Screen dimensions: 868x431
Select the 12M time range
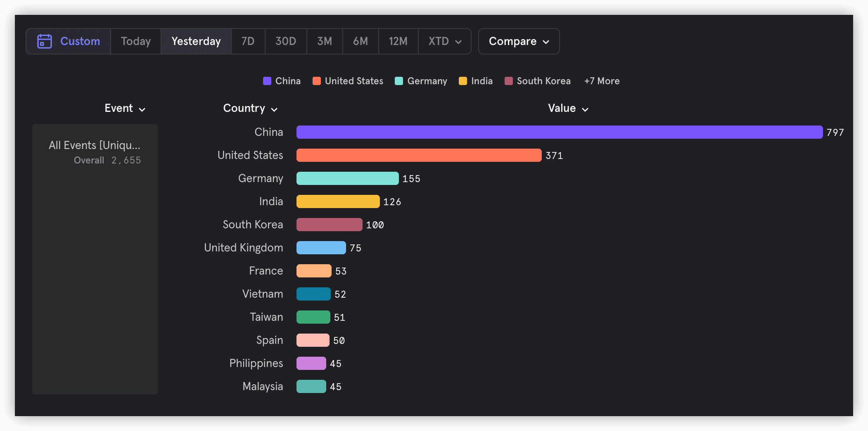pyautogui.click(x=398, y=41)
